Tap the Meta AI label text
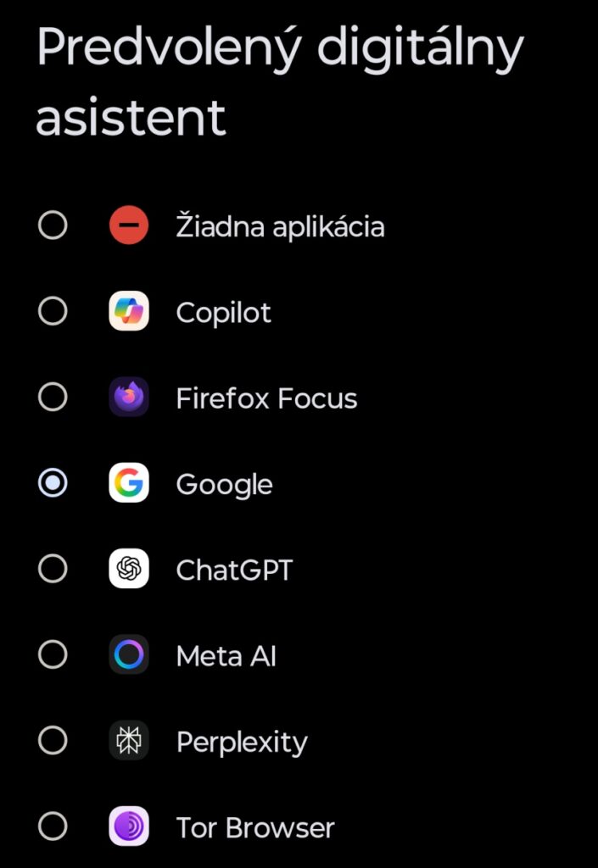598x868 pixels. pyautogui.click(x=225, y=654)
